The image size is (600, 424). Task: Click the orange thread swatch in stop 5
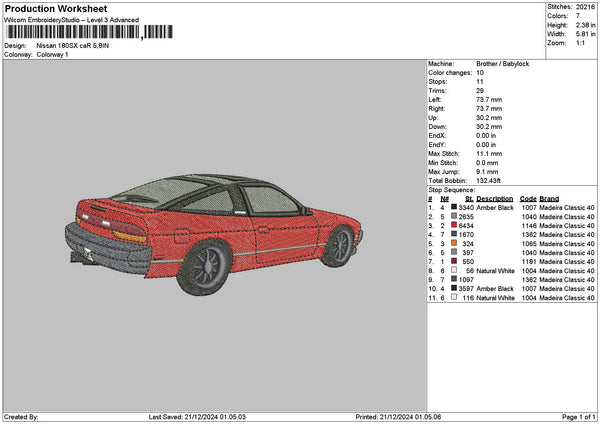pyautogui.click(x=455, y=244)
